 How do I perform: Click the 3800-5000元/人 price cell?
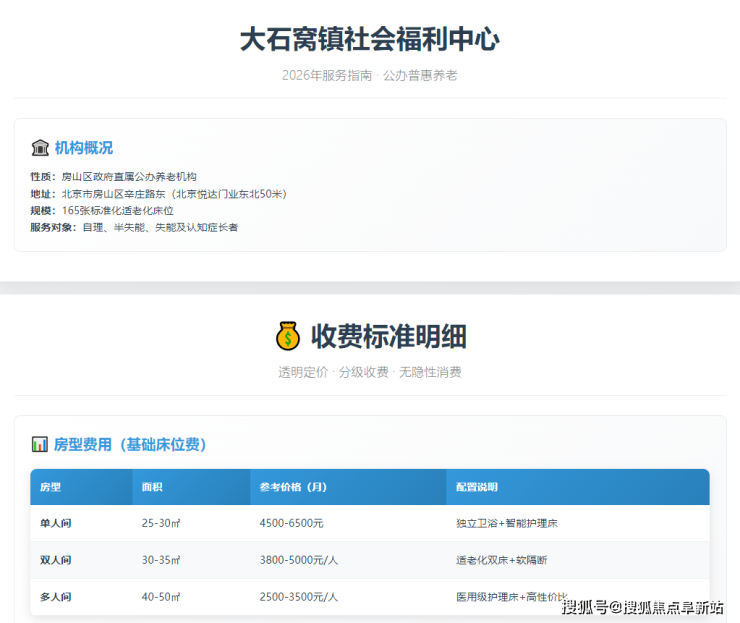[299, 560]
